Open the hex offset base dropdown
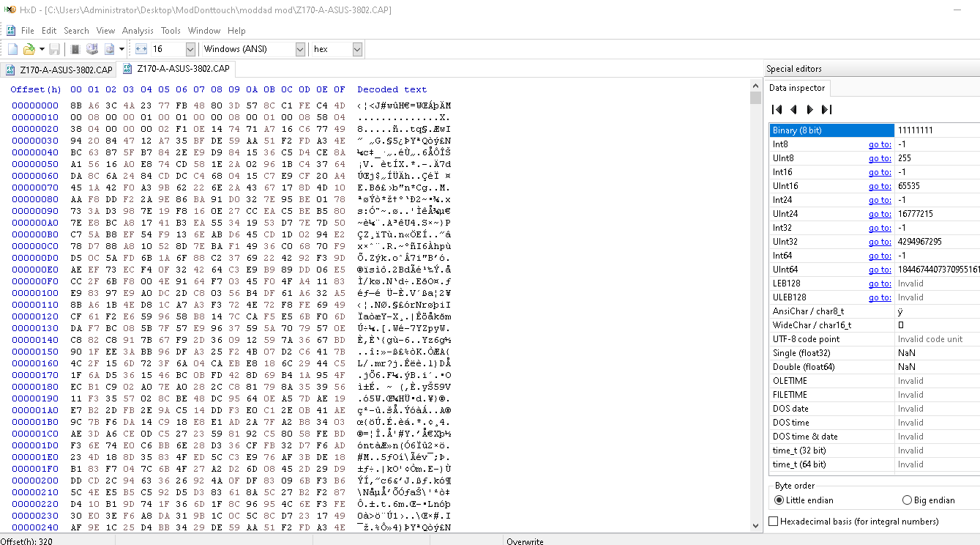The width and height of the screenshot is (980, 545). tap(357, 49)
